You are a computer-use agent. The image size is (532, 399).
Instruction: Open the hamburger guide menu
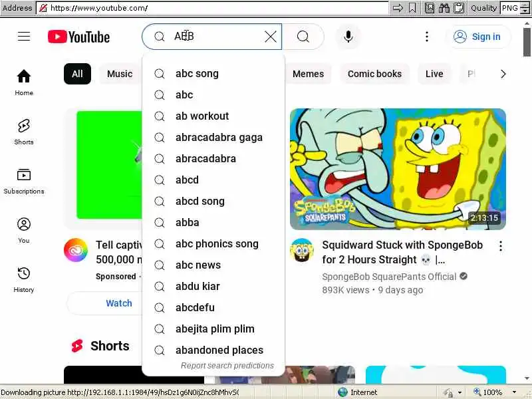24,37
